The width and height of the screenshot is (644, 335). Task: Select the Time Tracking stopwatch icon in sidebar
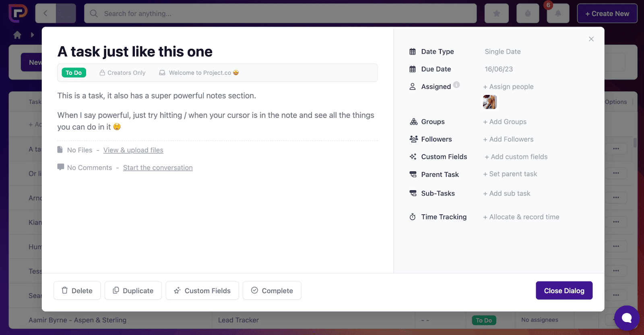[413, 217]
